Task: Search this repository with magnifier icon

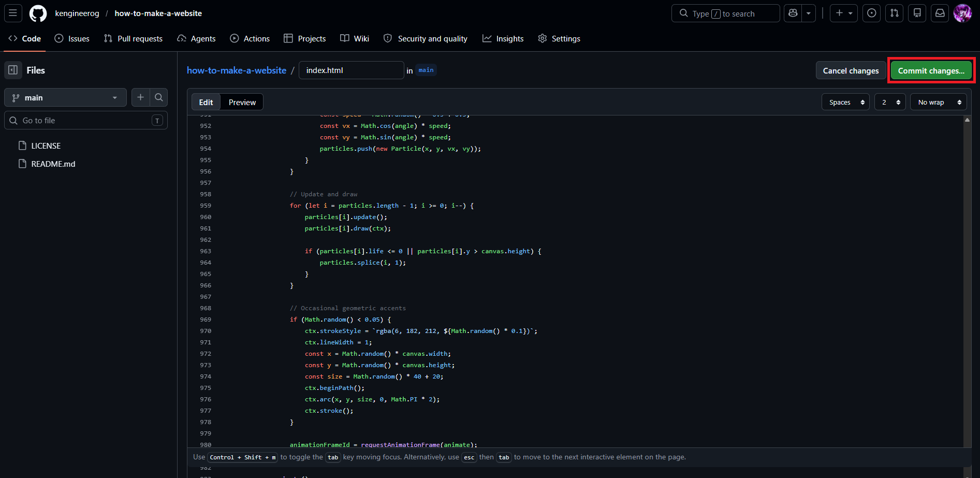Action: point(159,97)
